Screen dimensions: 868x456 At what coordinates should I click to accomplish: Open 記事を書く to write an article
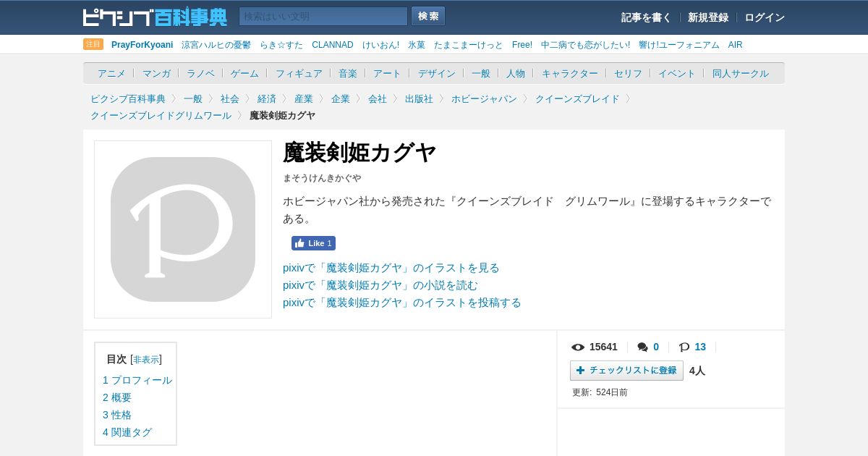(x=646, y=17)
